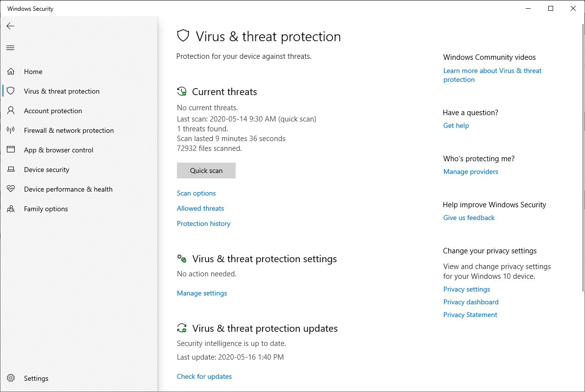Viewport: 585px width, 392px height.
Task: Click the protection settings gears icon
Action: pos(182,258)
